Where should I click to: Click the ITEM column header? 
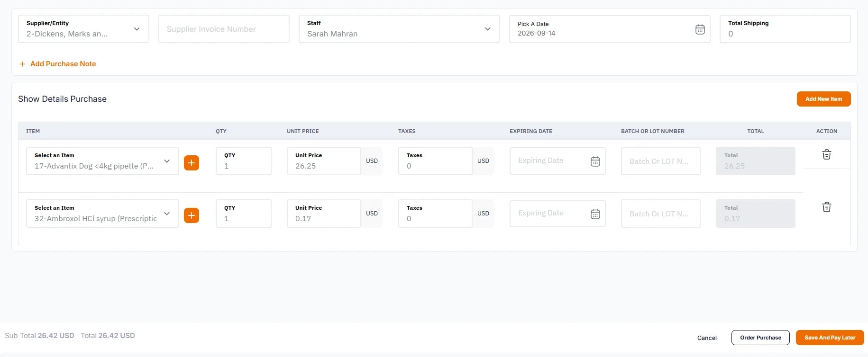(33, 131)
